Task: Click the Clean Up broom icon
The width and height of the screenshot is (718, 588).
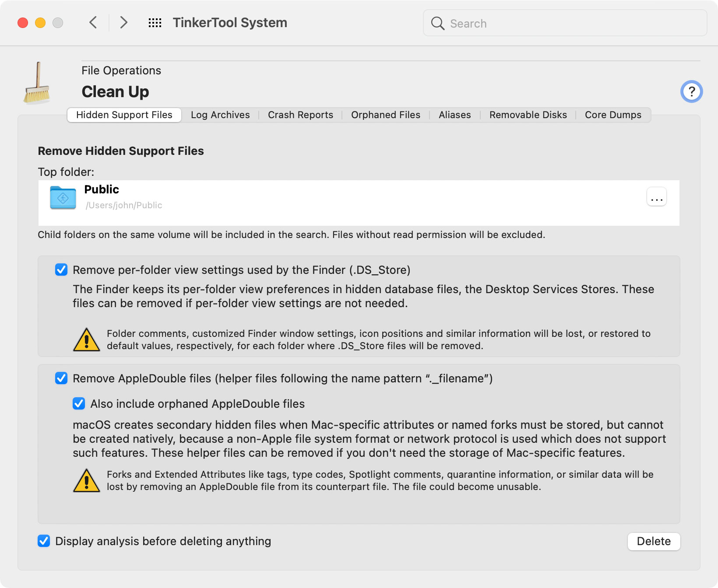Action: (x=37, y=83)
